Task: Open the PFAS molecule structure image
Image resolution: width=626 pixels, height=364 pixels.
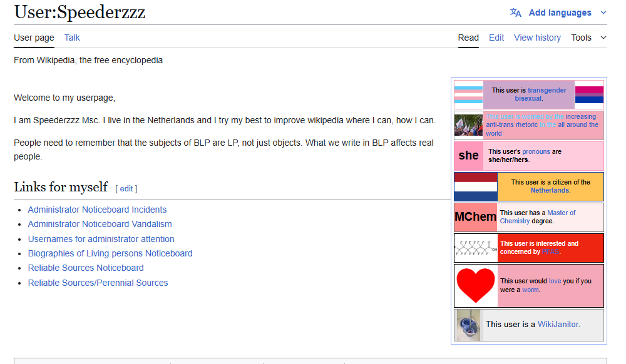Action: [x=476, y=248]
